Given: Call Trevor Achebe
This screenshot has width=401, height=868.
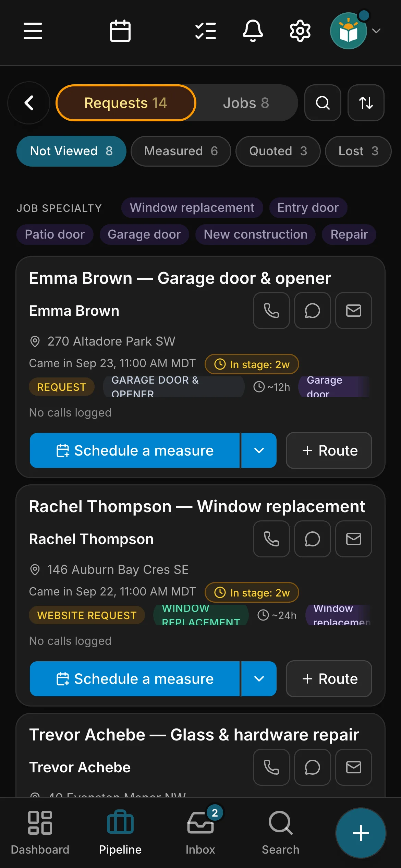Looking at the screenshot, I should click(271, 767).
